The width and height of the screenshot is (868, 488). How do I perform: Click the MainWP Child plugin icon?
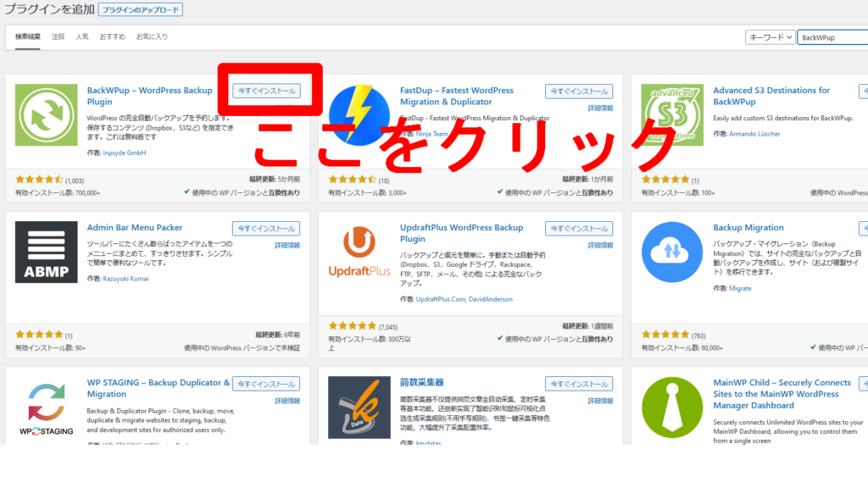coord(672,408)
